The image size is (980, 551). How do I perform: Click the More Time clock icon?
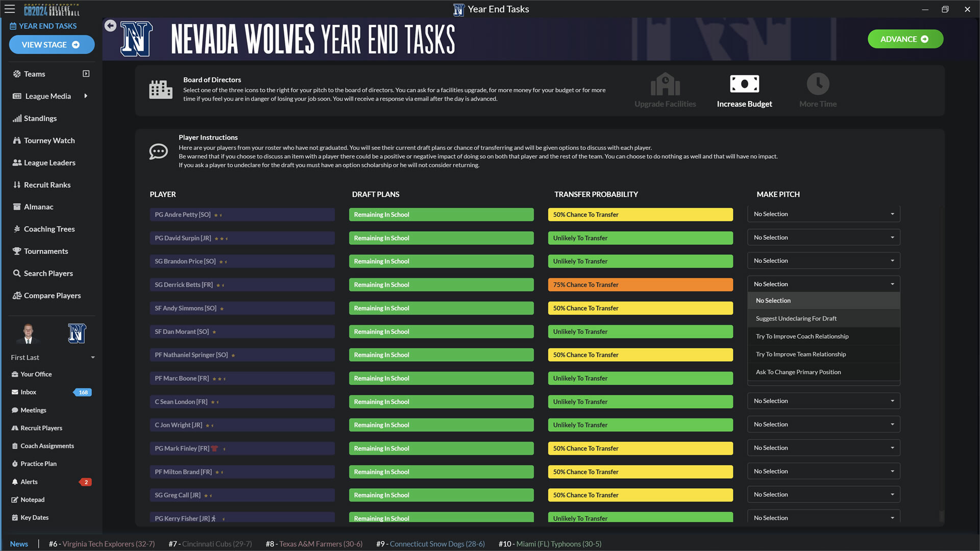(818, 84)
